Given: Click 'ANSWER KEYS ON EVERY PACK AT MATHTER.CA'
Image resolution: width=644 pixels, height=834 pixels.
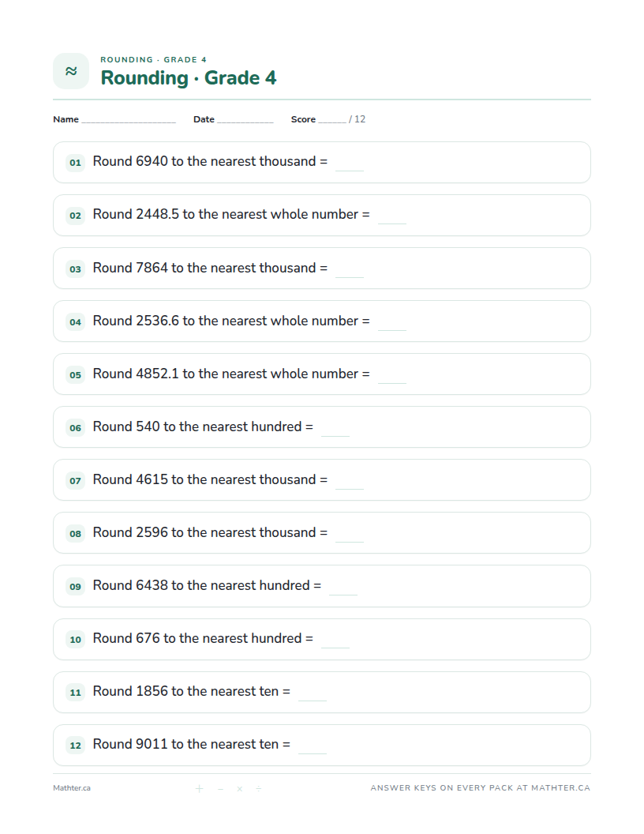Looking at the screenshot, I should click(x=481, y=787).
